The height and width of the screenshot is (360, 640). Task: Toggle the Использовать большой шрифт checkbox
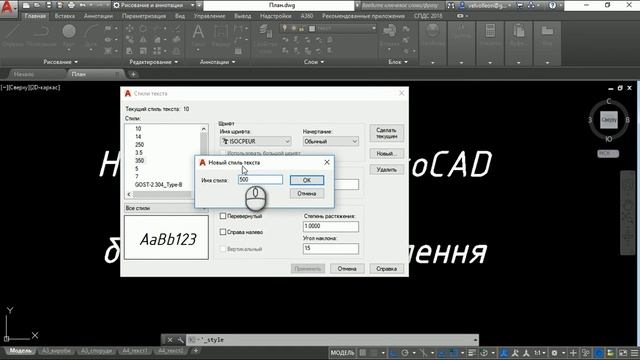[x=223, y=153]
